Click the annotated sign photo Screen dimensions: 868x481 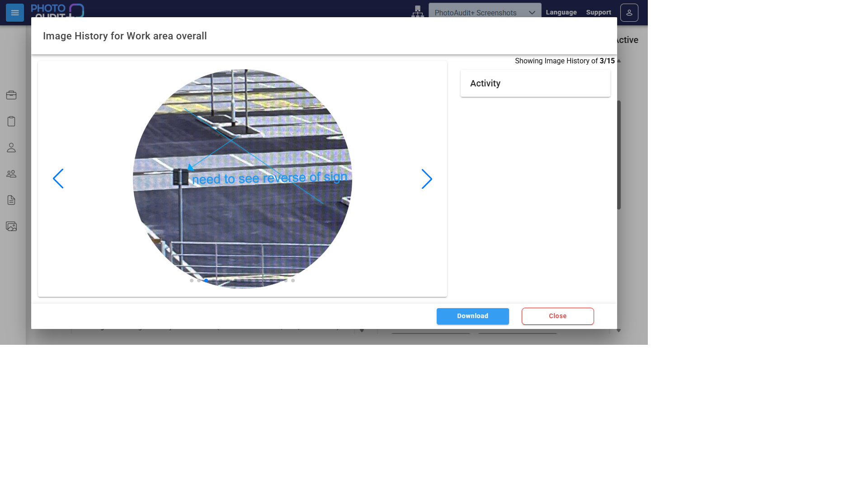[242, 179]
